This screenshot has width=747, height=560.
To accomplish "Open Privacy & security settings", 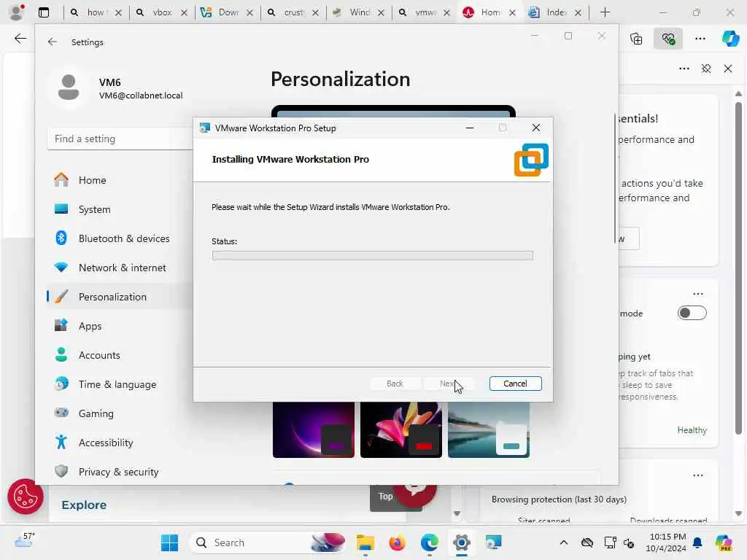I will point(120,472).
